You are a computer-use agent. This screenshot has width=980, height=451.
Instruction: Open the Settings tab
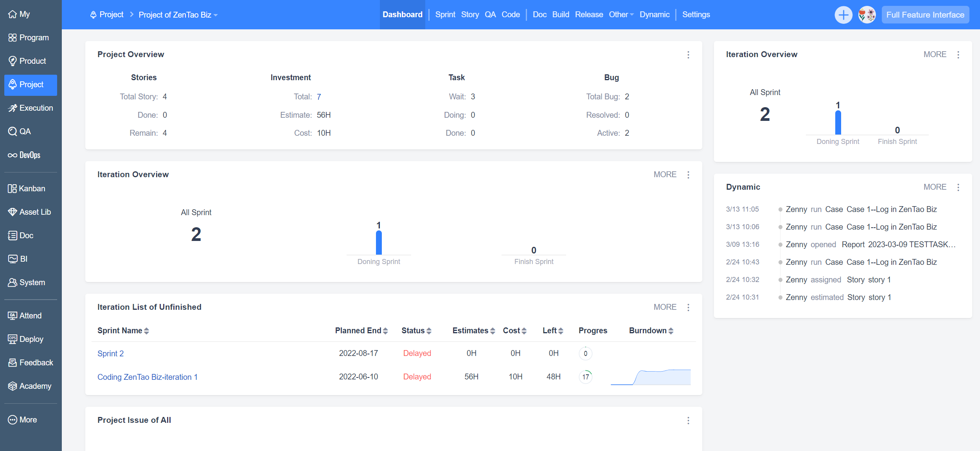point(696,14)
